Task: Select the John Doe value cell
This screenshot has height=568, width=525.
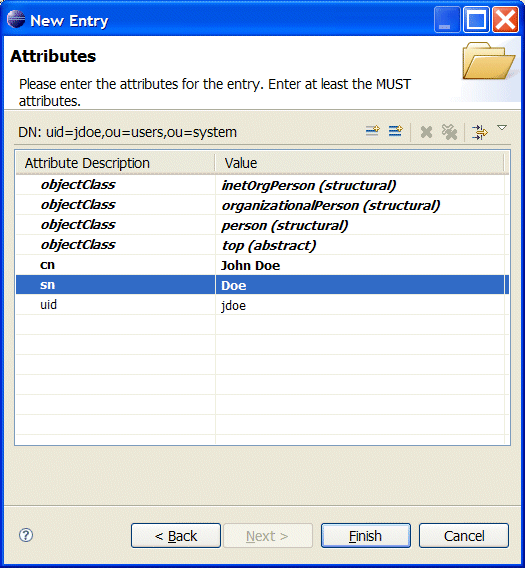Action: click(x=359, y=265)
